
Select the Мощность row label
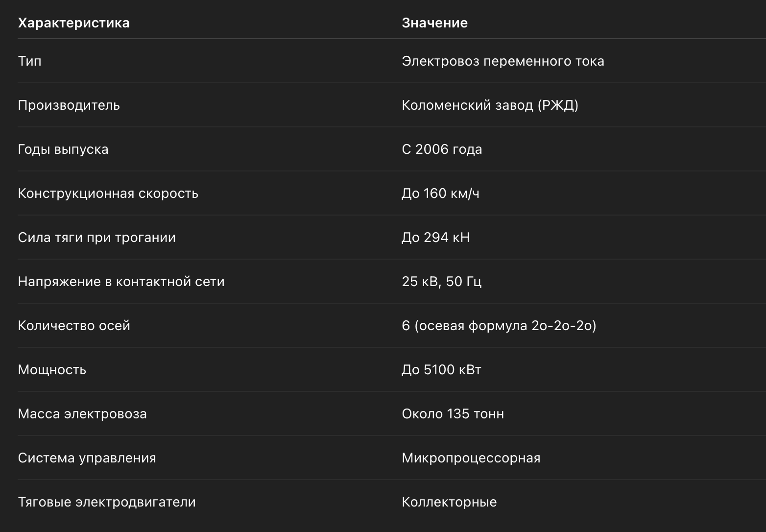(x=52, y=370)
